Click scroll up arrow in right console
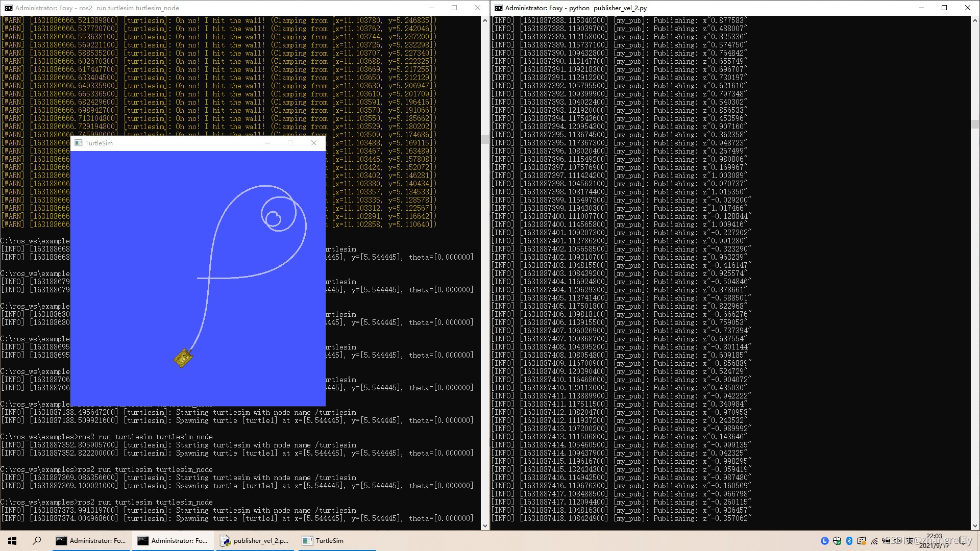 (x=975, y=21)
